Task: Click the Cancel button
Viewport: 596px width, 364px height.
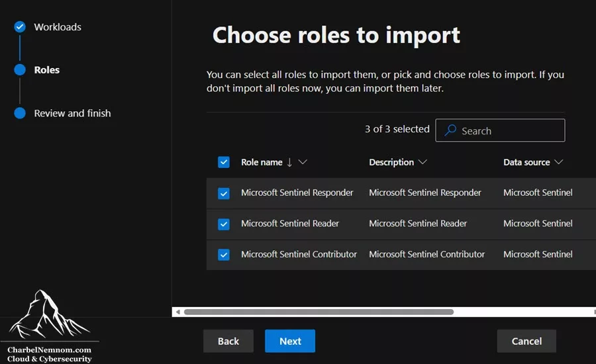Action: (526, 341)
